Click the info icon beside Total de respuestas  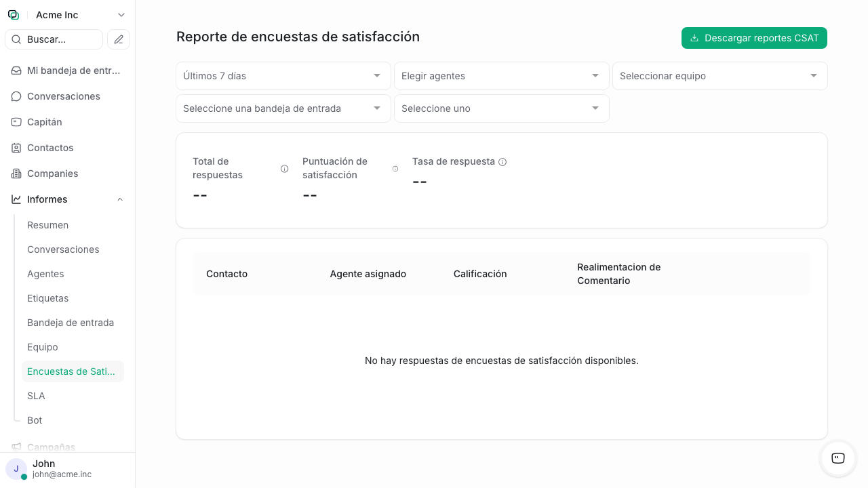point(284,168)
